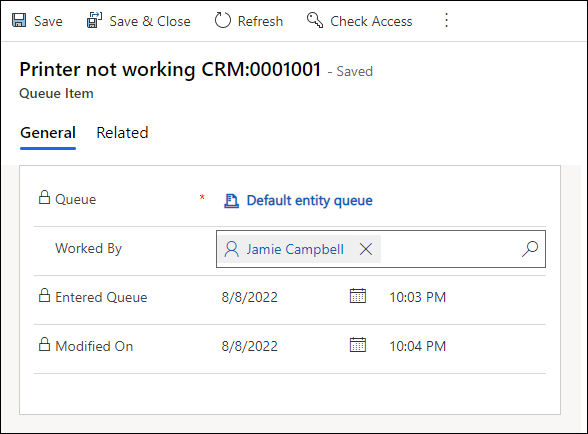Click the Save floppy disk icon
Image resolution: width=588 pixels, height=434 pixels.
19,20
